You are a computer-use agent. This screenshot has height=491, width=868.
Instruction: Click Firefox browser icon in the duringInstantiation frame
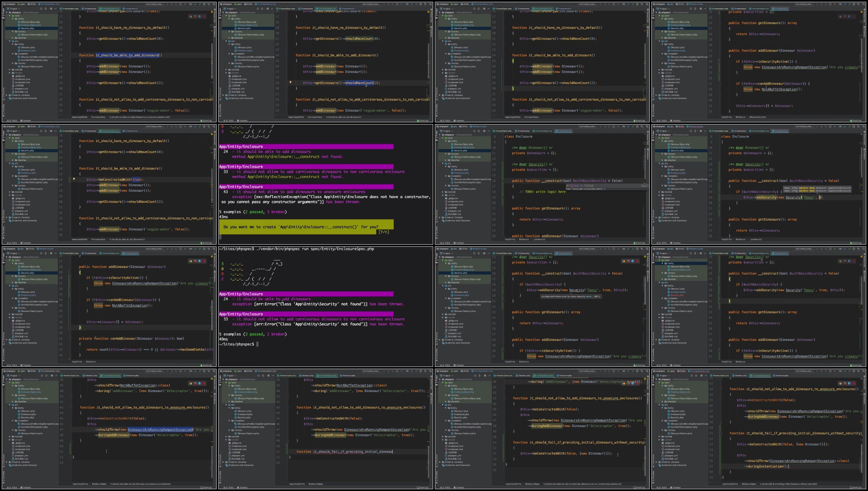(x=845, y=383)
